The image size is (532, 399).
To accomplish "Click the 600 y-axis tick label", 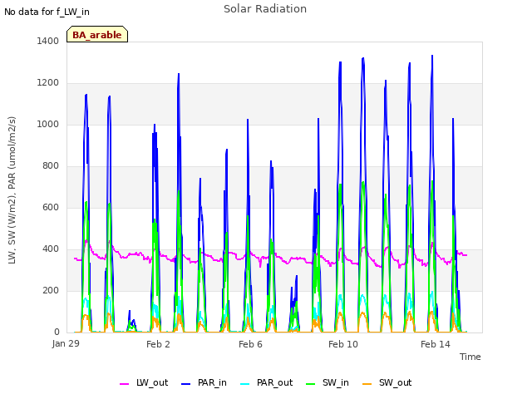I will [51, 207].
